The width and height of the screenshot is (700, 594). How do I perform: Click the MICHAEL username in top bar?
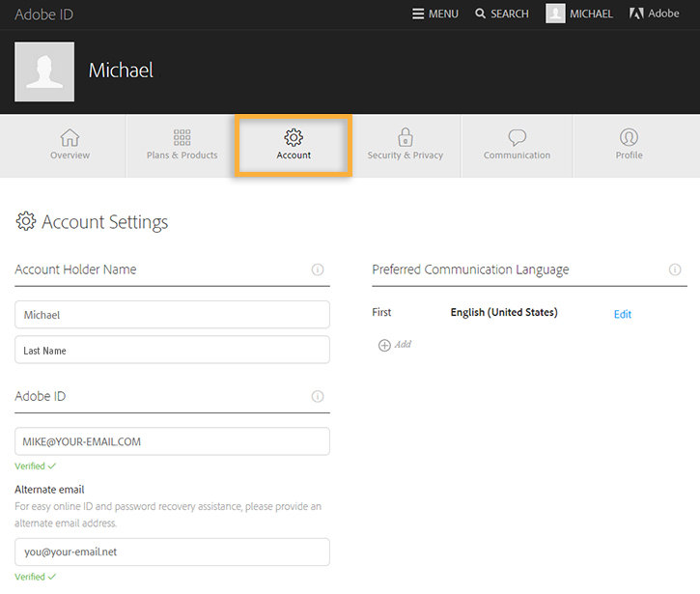591,14
